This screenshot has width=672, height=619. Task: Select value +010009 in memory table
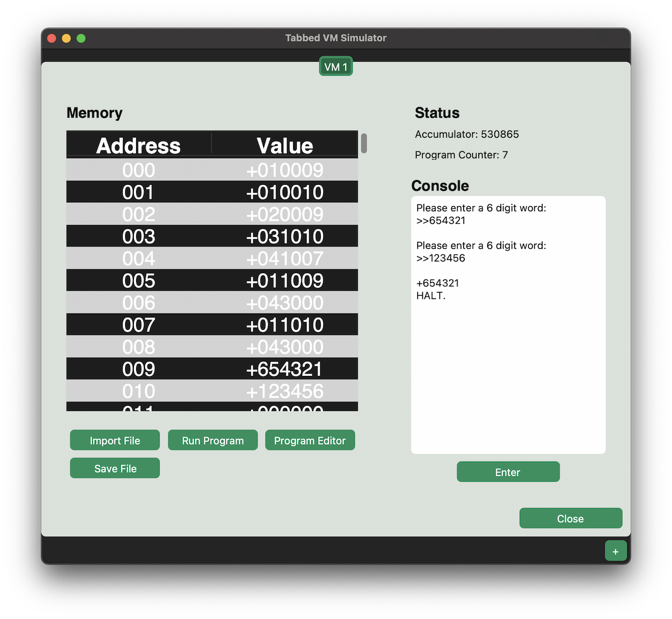285,170
